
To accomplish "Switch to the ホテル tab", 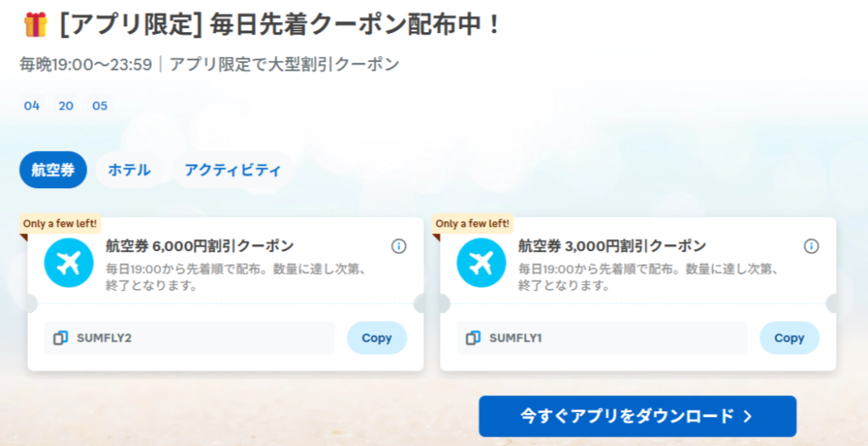I will [129, 170].
